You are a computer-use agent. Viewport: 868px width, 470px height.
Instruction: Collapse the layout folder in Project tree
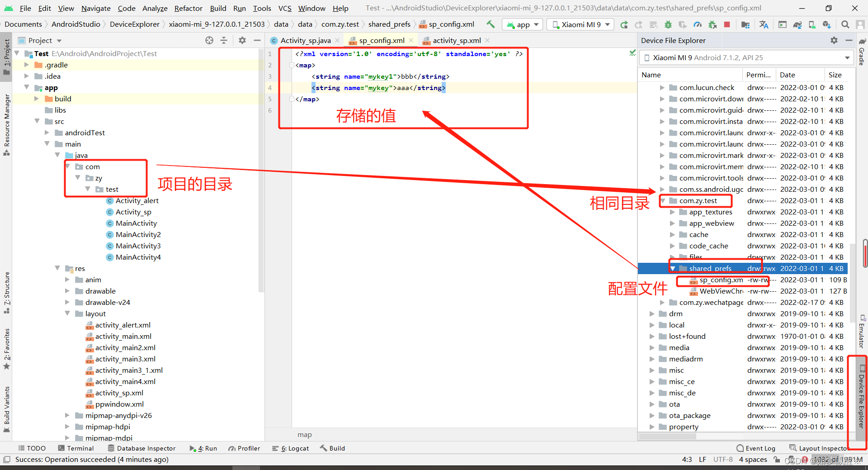point(67,313)
